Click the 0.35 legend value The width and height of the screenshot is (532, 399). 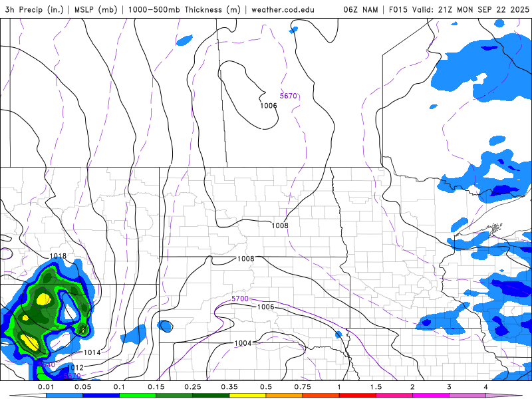(229, 387)
